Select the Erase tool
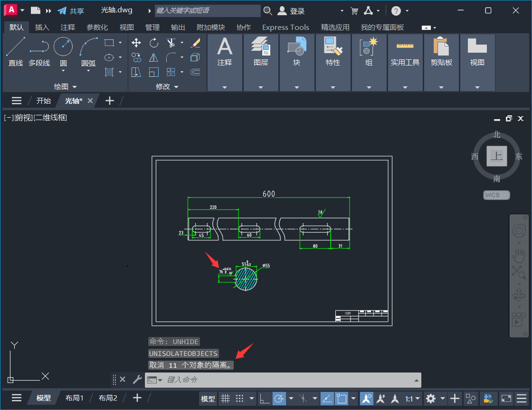Viewport: 532px width, 410px height. [x=196, y=43]
